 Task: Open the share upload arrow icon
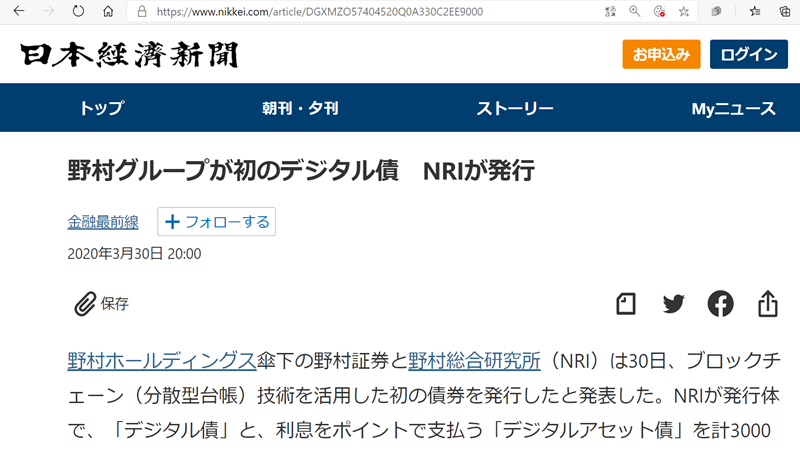click(x=768, y=304)
